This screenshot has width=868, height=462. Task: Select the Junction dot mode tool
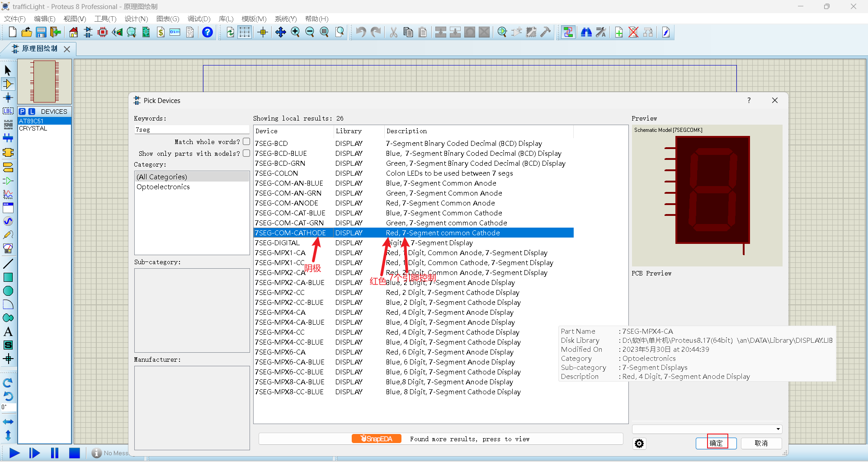[8, 98]
